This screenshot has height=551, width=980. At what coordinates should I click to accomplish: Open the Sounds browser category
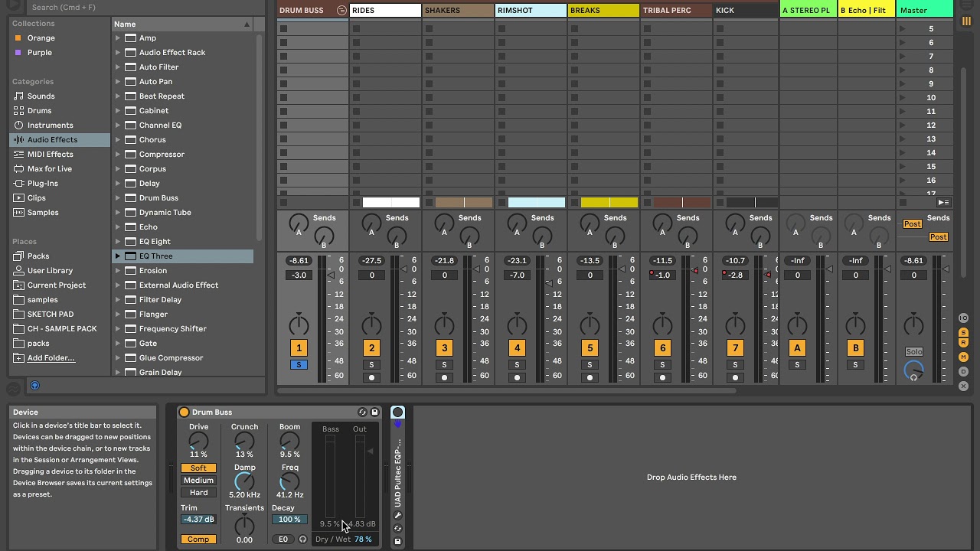click(41, 96)
